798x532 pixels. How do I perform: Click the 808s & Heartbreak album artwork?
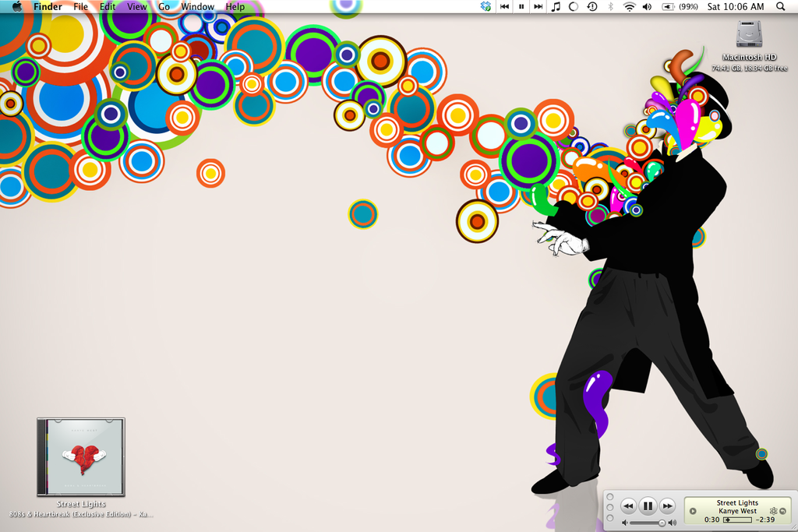point(81,456)
